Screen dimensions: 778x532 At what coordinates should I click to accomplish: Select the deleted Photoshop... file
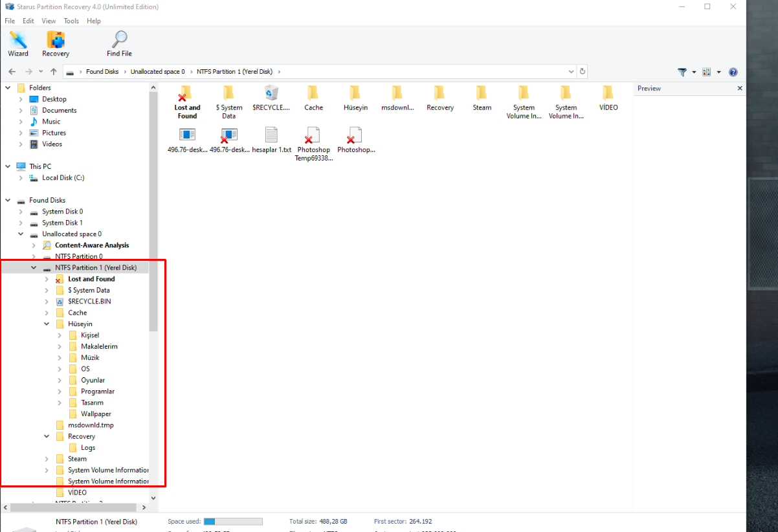coord(356,140)
